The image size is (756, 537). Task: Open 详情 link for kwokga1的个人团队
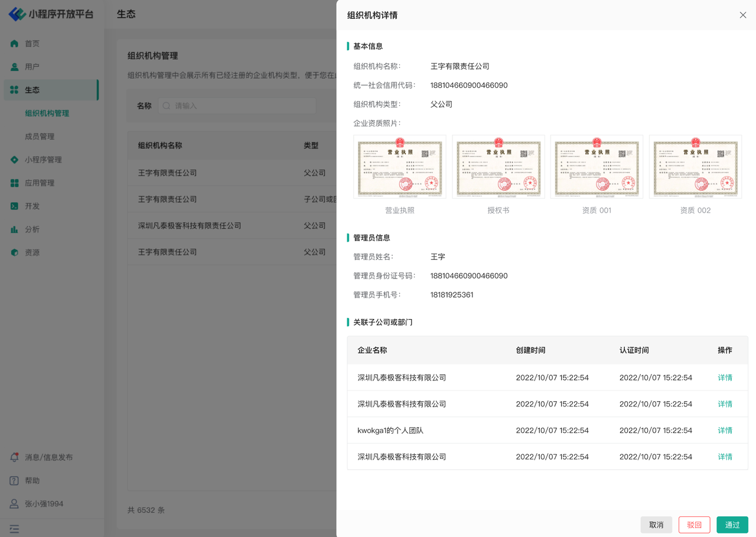click(725, 431)
